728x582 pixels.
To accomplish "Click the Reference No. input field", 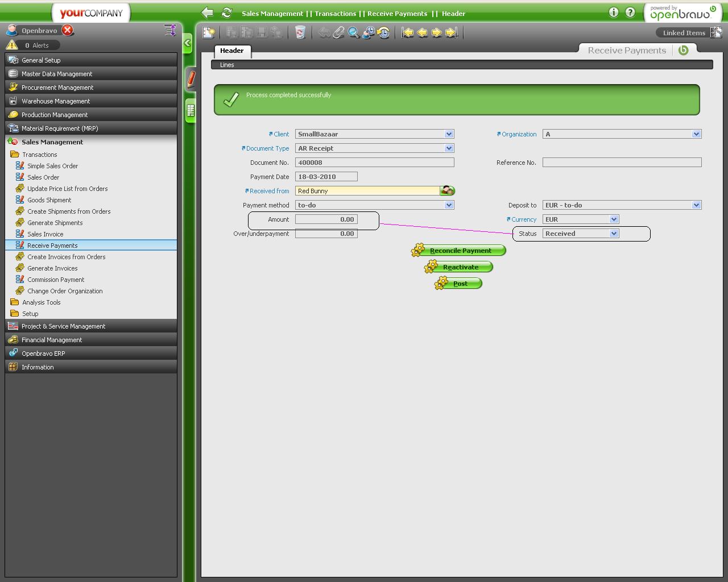I will pyautogui.click(x=622, y=163).
